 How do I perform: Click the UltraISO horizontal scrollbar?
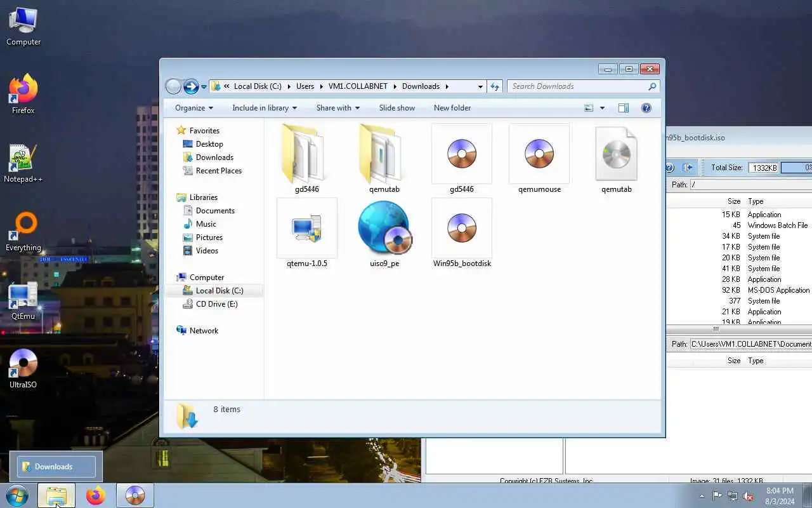click(739, 329)
